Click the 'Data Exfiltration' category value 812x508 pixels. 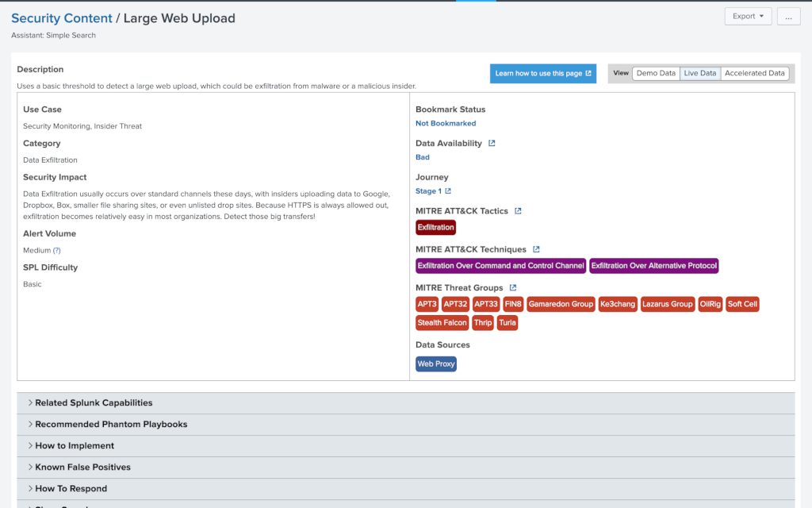pyautogui.click(x=50, y=160)
